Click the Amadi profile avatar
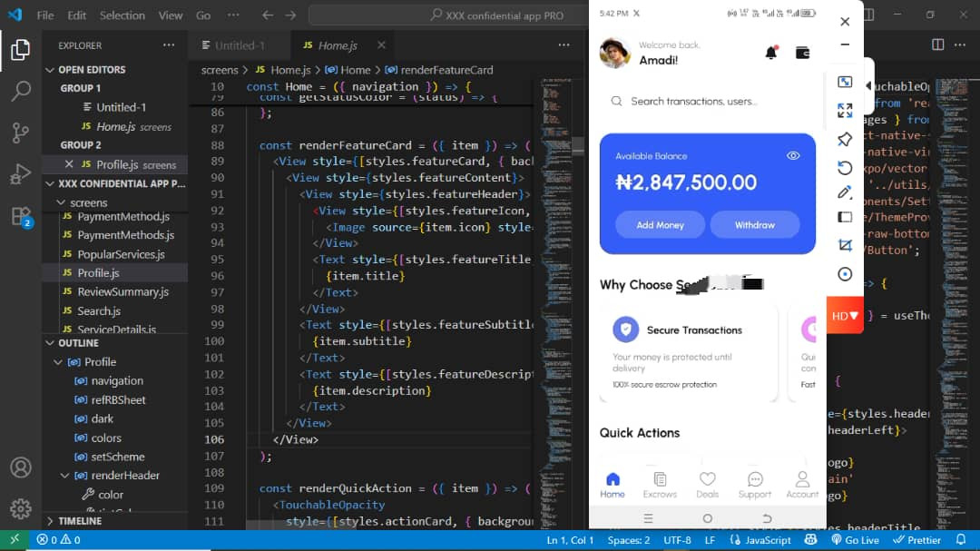This screenshot has height=551, width=980. [614, 53]
